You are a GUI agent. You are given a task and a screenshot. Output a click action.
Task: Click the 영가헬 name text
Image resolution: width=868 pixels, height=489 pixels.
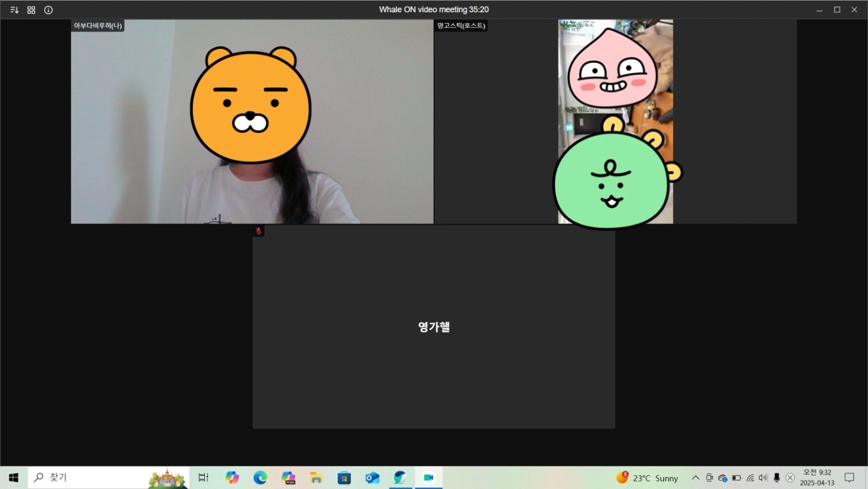tap(434, 327)
